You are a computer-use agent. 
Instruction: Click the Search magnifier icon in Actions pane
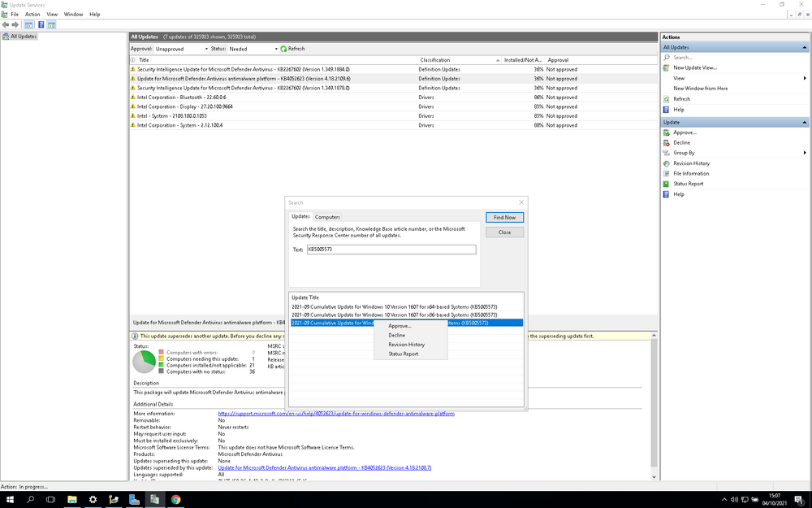(x=667, y=58)
